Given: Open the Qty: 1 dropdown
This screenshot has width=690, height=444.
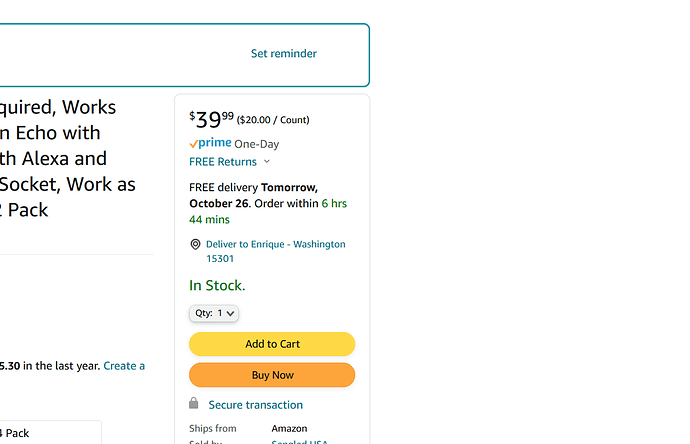Looking at the screenshot, I should (x=214, y=313).
